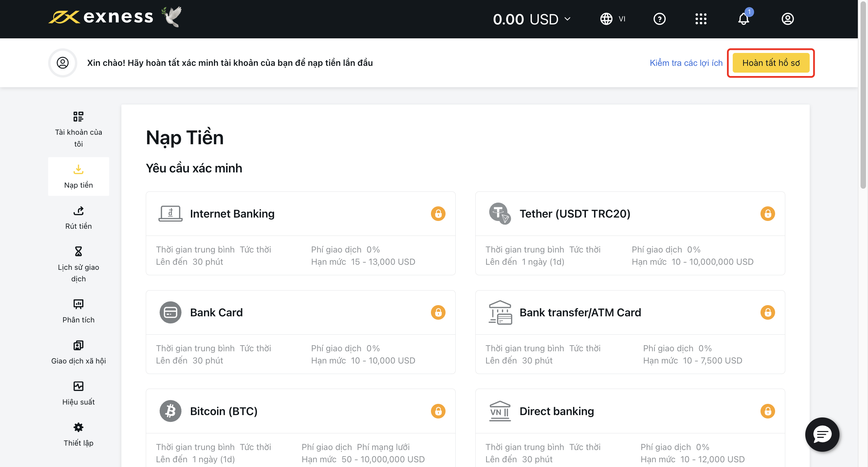Open Giao dịch xã hội in sidebar

(x=79, y=353)
